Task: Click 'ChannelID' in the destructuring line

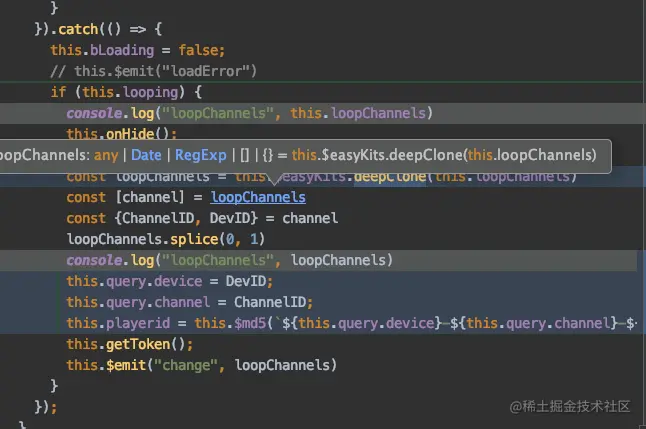Action: click(158, 218)
